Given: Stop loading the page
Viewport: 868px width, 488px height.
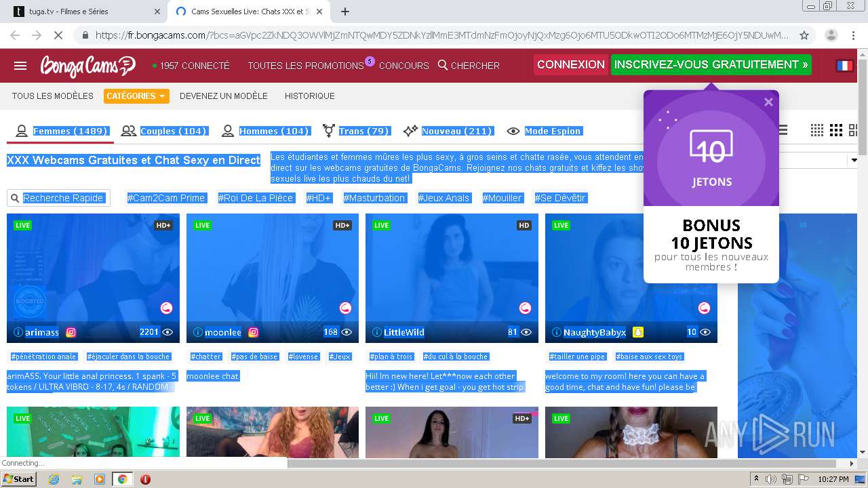Looking at the screenshot, I should pyautogui.click(x=58, y=35).
